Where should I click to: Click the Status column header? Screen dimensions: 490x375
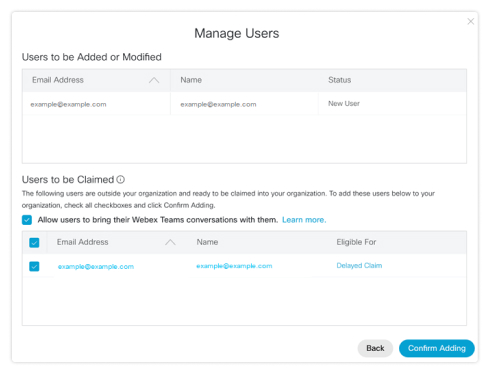tap(340, 80)
